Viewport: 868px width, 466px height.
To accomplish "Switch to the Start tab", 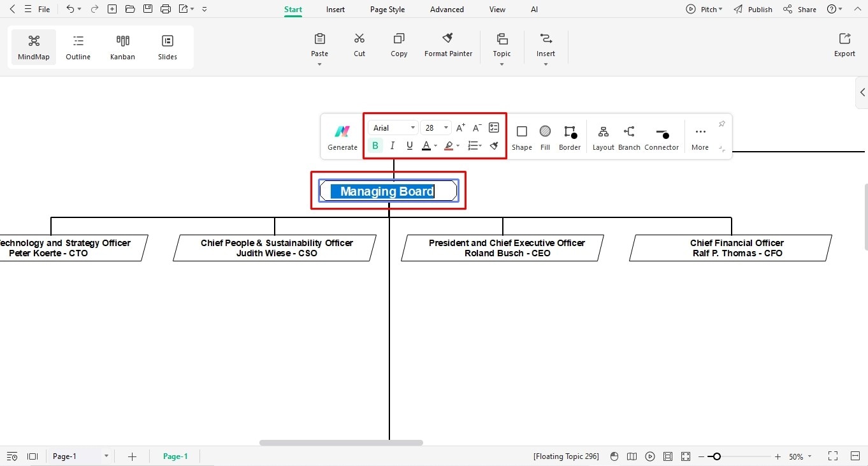I will click(x=293, y=10).
